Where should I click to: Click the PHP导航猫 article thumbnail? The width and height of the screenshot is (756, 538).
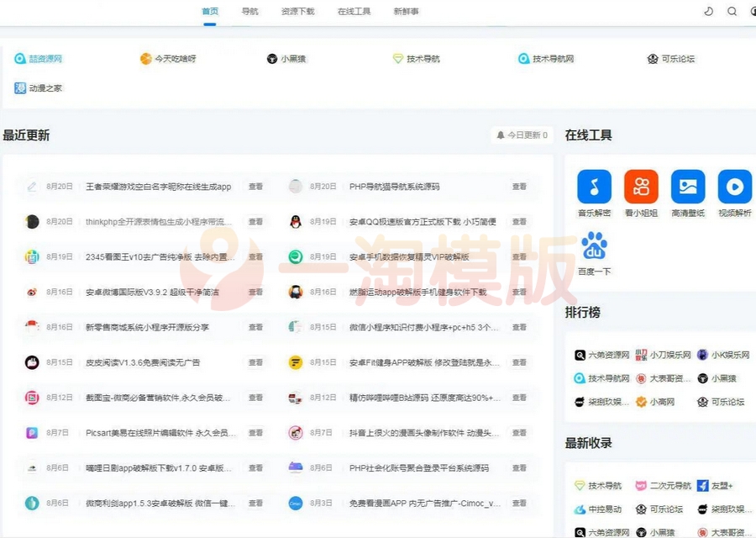click(x=296, y=186)
